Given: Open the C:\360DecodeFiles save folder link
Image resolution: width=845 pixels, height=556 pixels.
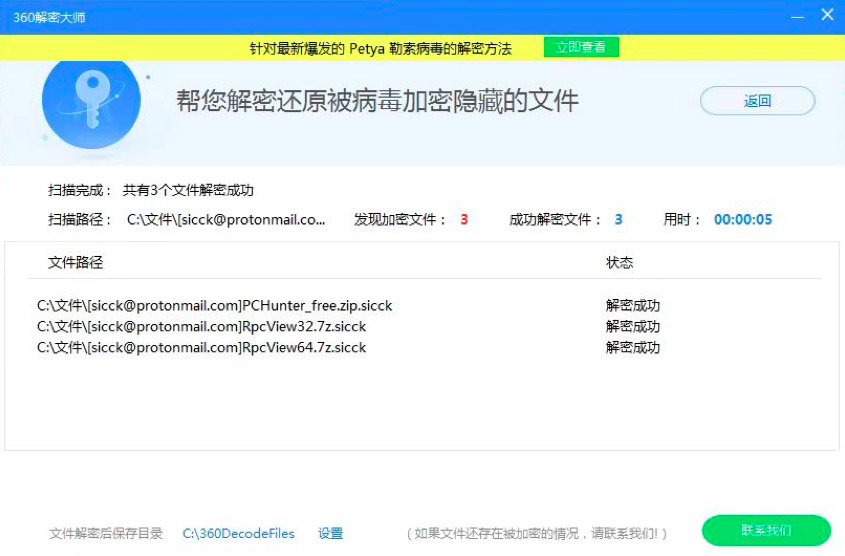Looking at the screenshot, I should coord(238,533).
